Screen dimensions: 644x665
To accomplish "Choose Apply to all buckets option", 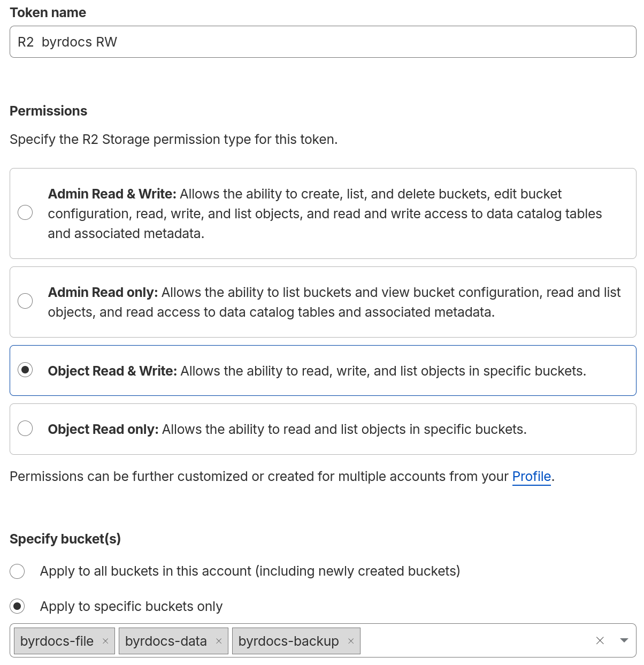I will pyautogui.click(x=18, y=571).
